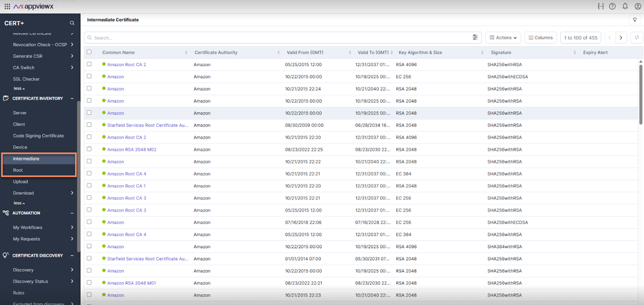Click the notifications bell icon
Image resolution: width=644 pixels, height=305 pixels.
click(625, 6)
